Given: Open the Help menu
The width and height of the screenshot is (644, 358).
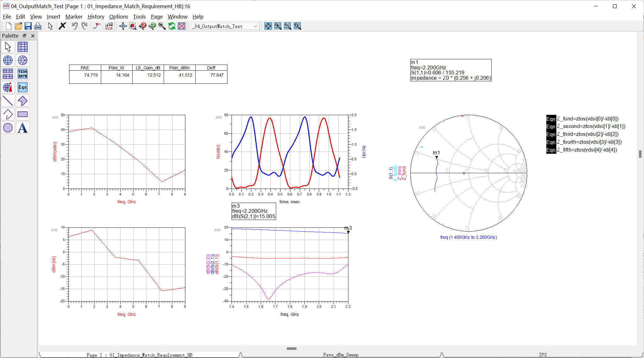Looking at the screenshot, I should (x=198, y=17).
